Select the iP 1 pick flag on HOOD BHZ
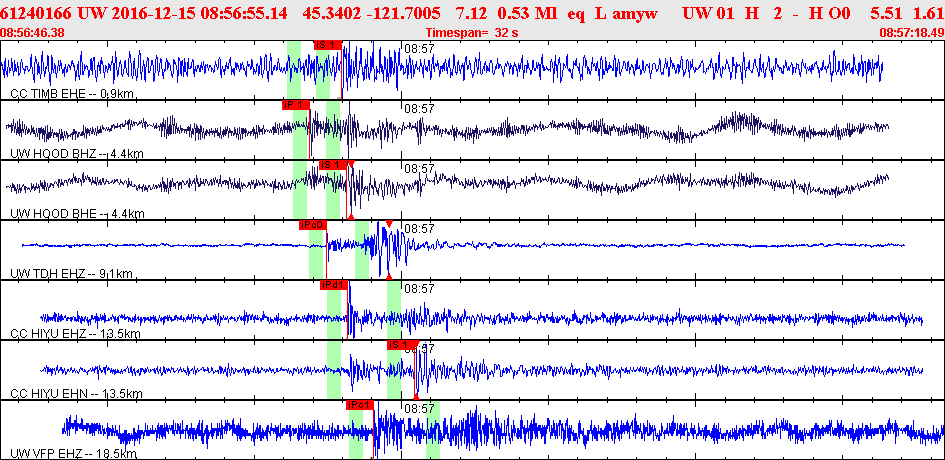The width and height of the screenshot is (945, 460). [296, 105]
